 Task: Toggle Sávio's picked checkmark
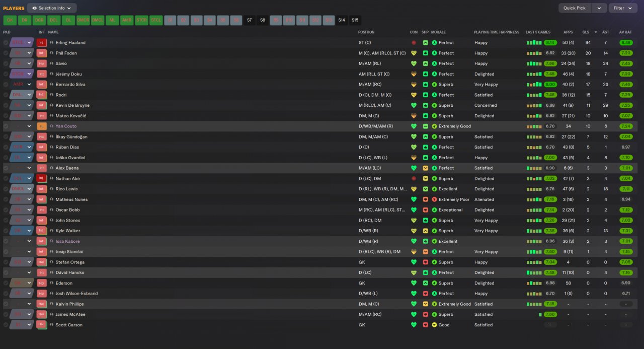6,63
